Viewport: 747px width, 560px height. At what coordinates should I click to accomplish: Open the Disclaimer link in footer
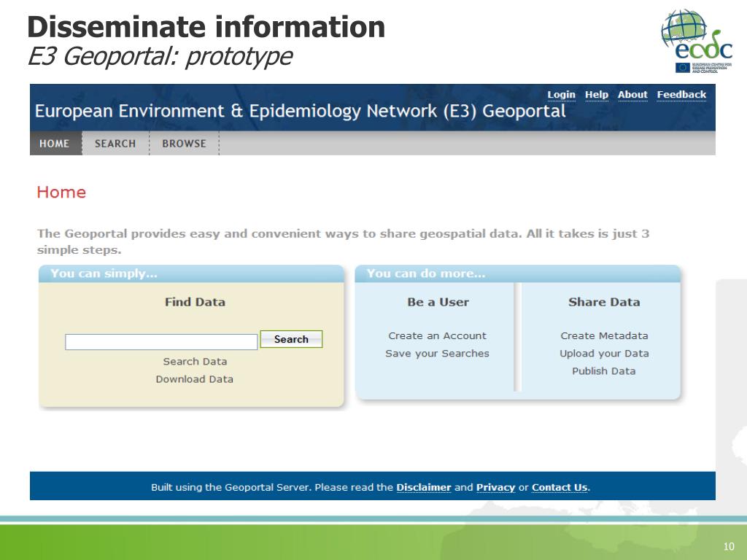pyautogui.click(x=424, y=487)
